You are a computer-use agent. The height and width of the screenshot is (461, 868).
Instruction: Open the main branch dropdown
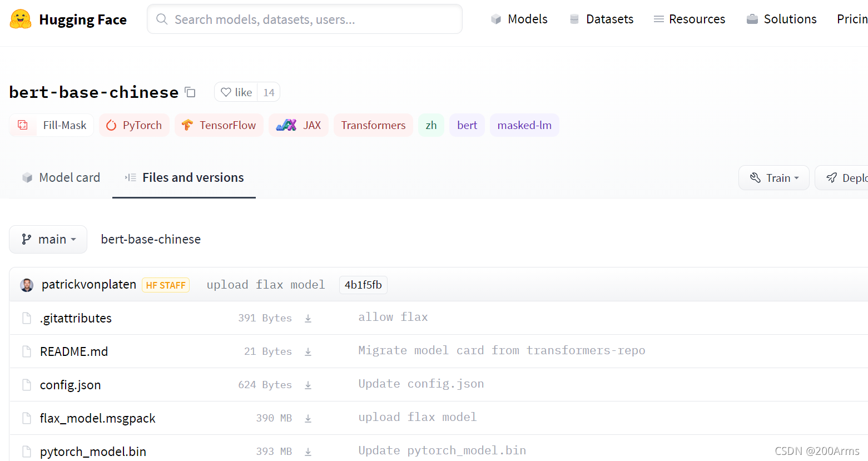coord(48,239)
